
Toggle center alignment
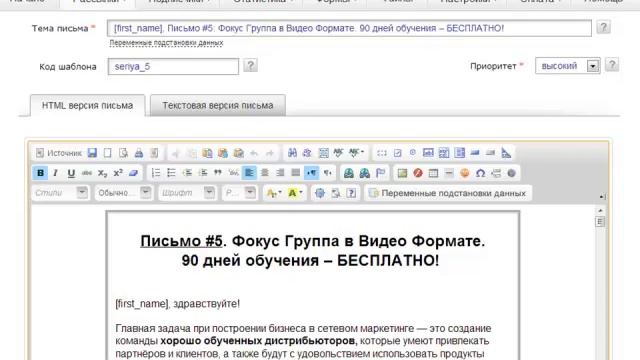[264, 173]
